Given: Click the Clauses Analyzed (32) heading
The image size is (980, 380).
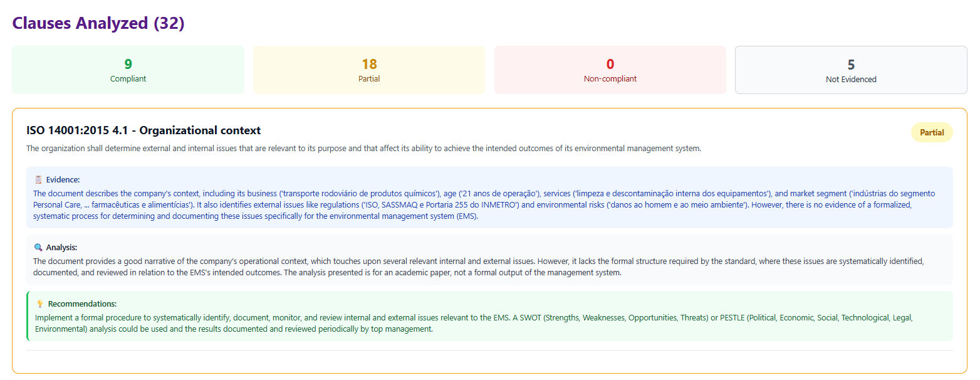Looking at the screenshot, I should 98,23.
